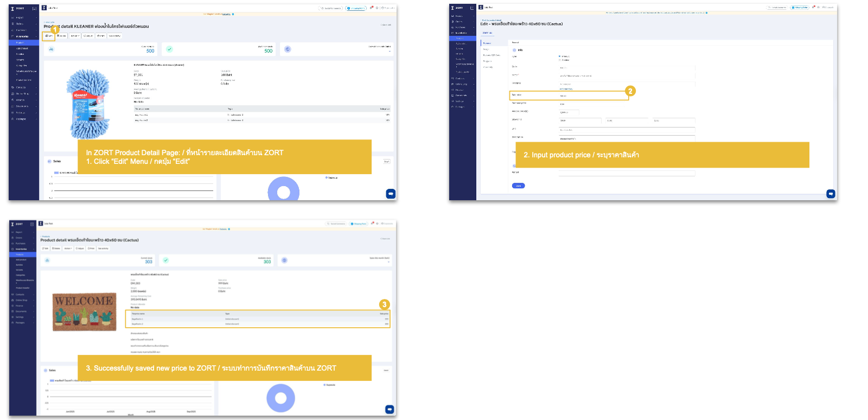The height and width of the screenshot is (420, 868).
Task: Click the Sales this month icon on Cactus page
Action: pyautogui.click(x=284, y=260)
